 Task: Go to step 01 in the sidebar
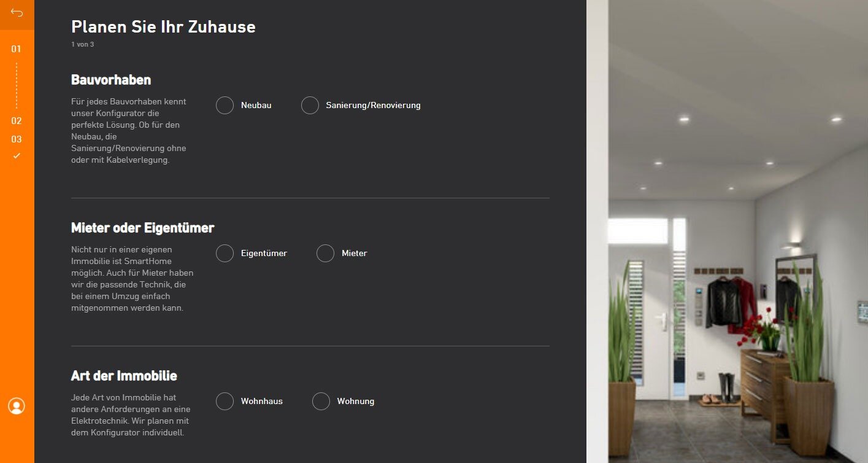(17, 49)
